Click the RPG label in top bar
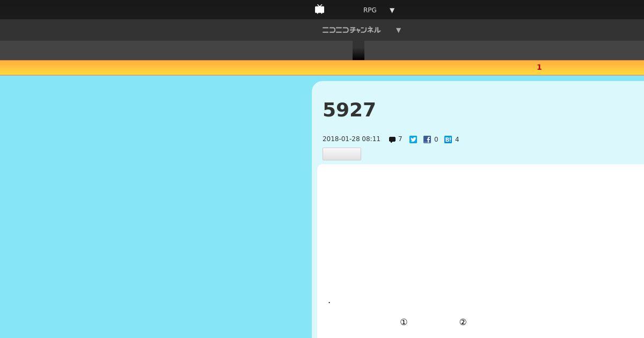This screenshot has width=644, height=338. [370, 10]
